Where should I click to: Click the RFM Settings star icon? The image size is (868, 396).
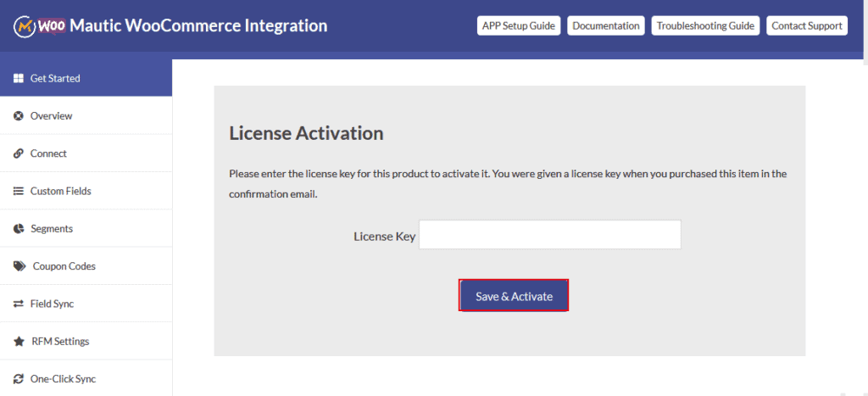point(19,342)
